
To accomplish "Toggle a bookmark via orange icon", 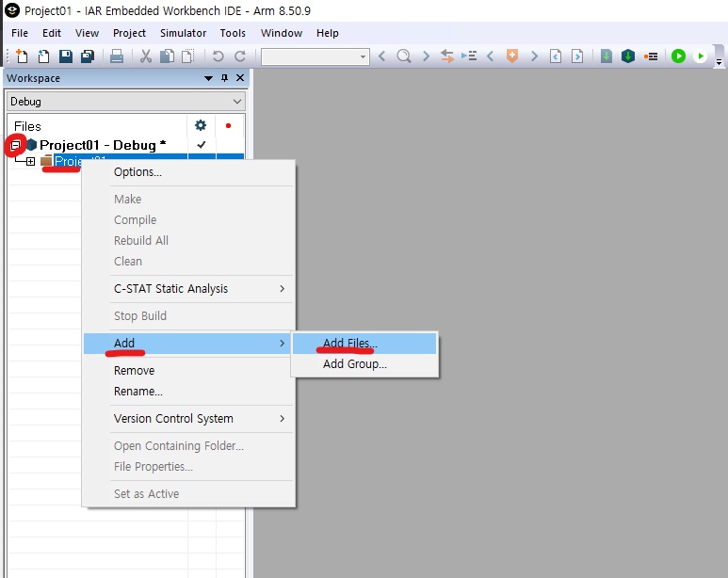I will (512, 56).
